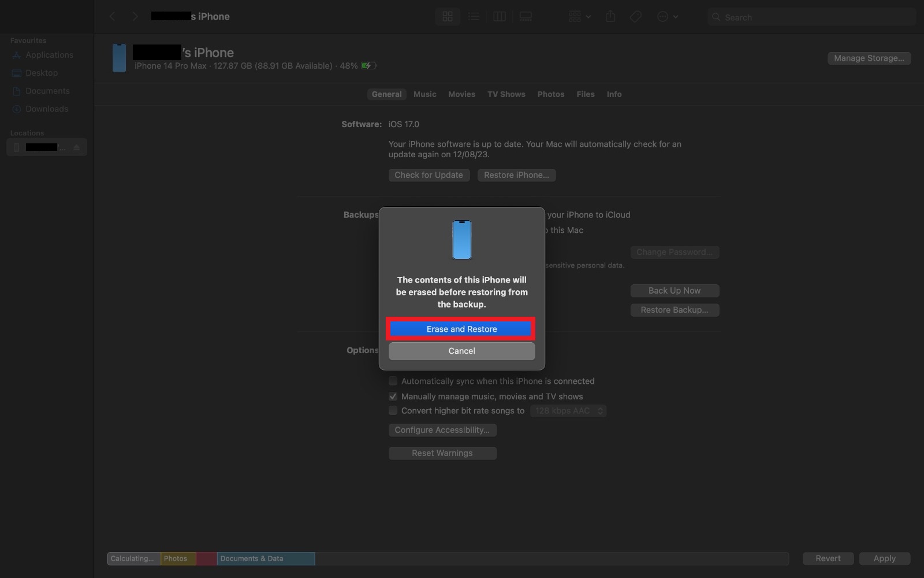924x578 pixels.
Task: Open the 128 kbps AAC dropdown
Action: [568, 411]
